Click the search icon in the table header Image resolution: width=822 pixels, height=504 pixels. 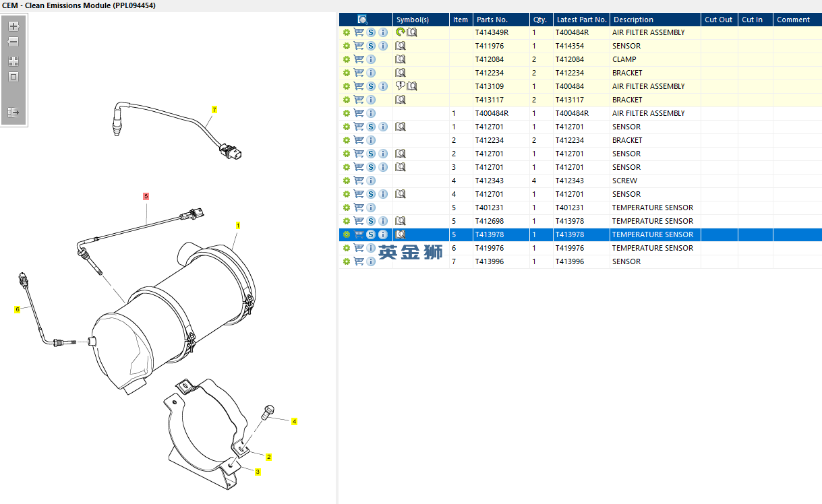tap(363, 20)
